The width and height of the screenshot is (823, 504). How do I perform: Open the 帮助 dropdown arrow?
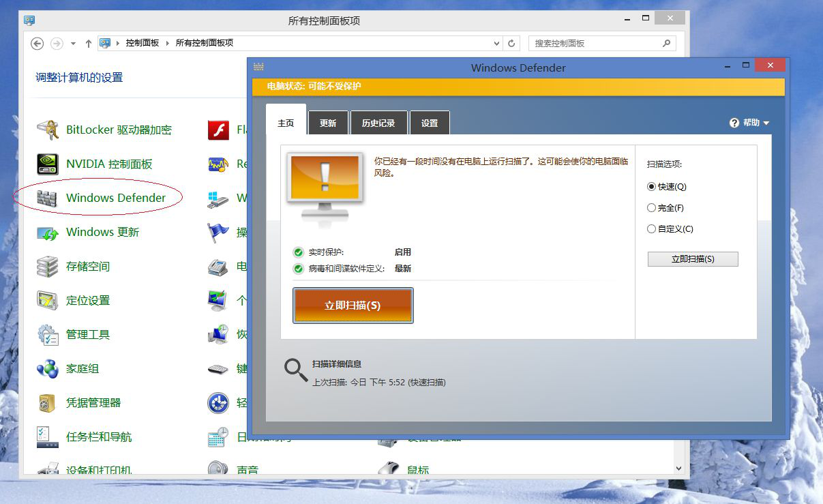coord(766,123)
